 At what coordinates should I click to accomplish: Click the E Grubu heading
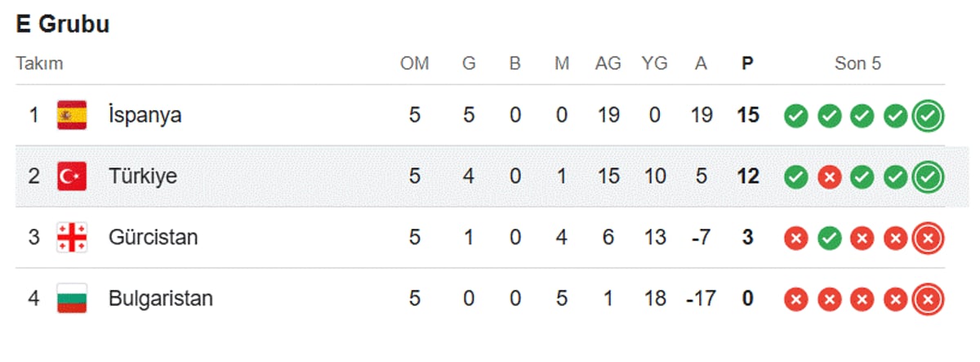(x=62, y=25)
